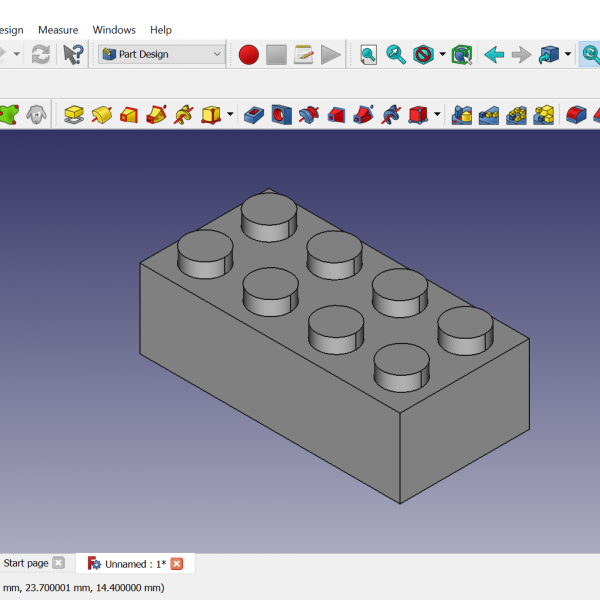Open the Windows menu

114,30
